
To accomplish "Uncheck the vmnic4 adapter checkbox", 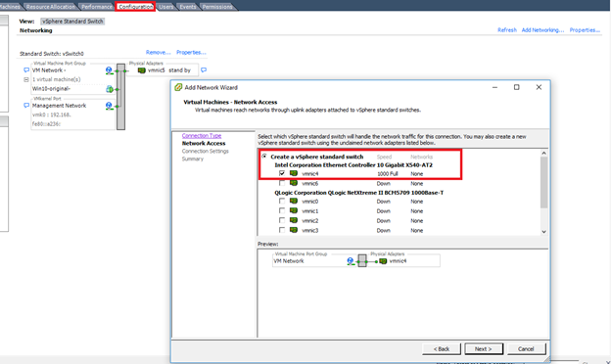I will click(x=282, y=173).
